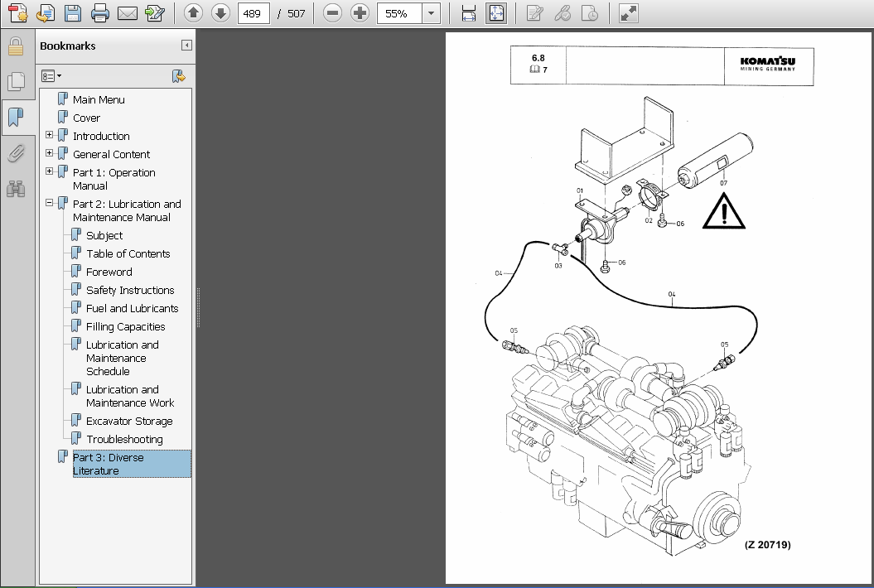The height and width of the screenshot is (588, 874).
Task: Open bookmarks options menu dropdown
Action: tap(51, 76)
